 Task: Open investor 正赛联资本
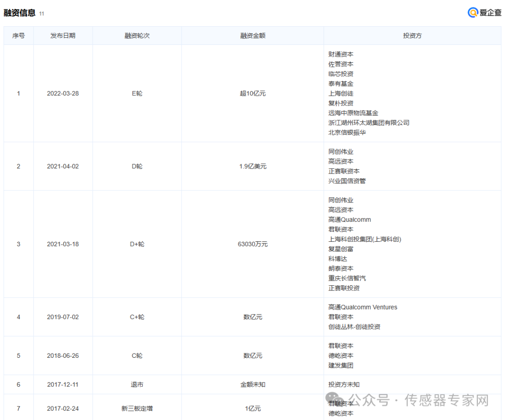click(344, 171)
